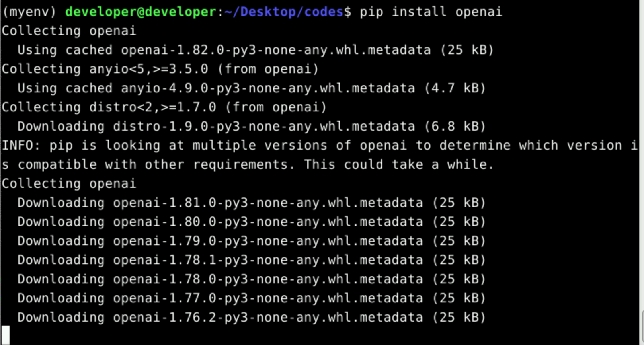
Task: Click the 'Downloading openai-1.77.0' line
Action: tap(251, 298)
